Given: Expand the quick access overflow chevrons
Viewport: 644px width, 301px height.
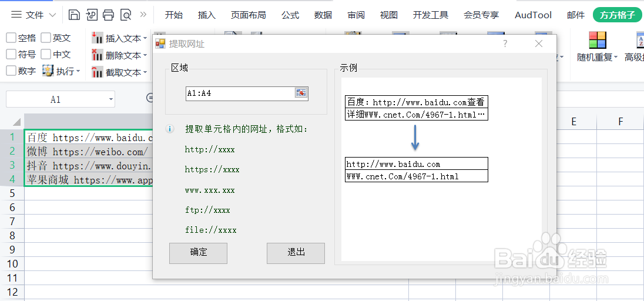Looking at the screenshot, I should click(143, 14).
